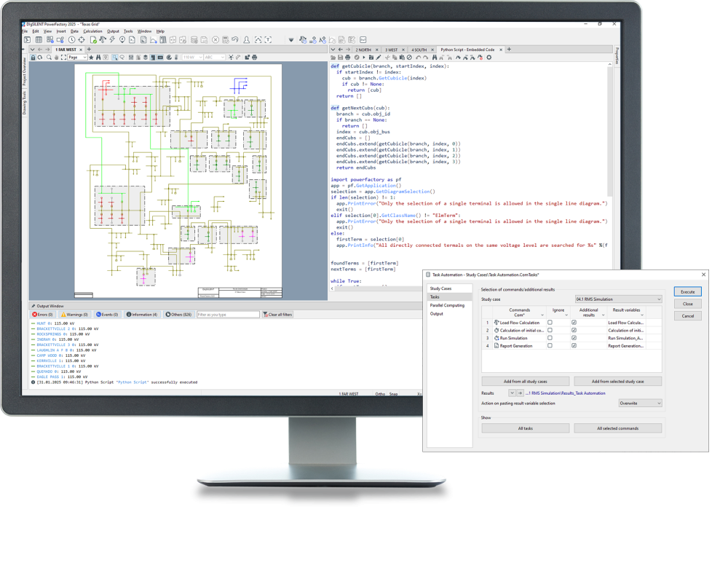The width and height of the screenshot is (728, 574).
Task: Click the star bookmark icon in diagram toolbar
Action: click(x=91, y=58)
